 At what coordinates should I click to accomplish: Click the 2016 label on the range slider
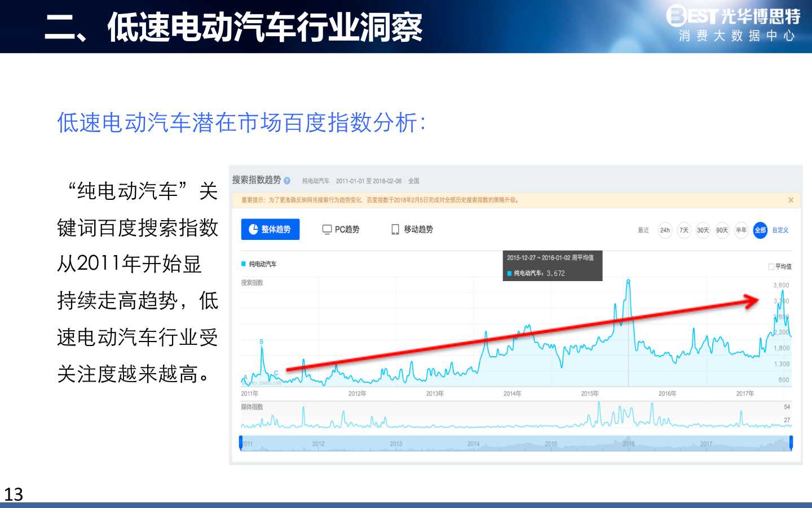629,444
